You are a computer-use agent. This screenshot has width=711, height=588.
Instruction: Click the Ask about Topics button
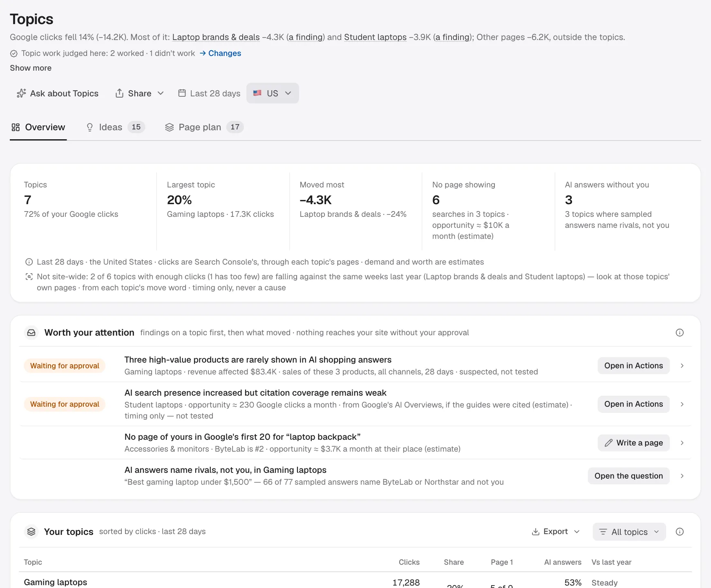(x=58, y=94)
